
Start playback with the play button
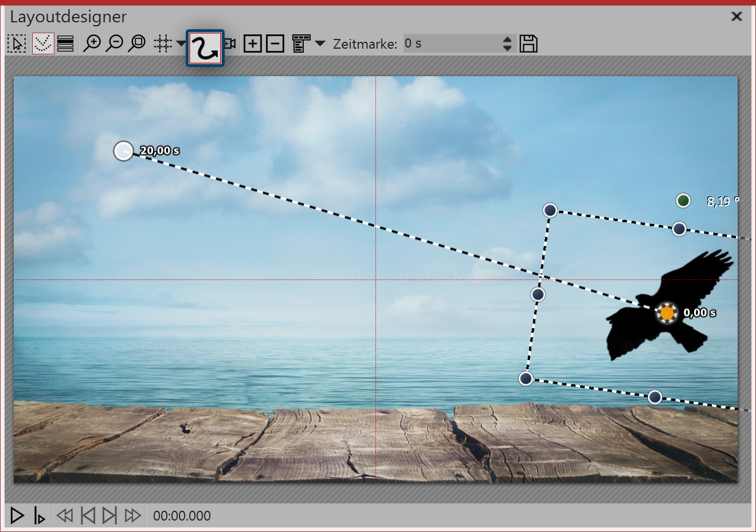17,515
